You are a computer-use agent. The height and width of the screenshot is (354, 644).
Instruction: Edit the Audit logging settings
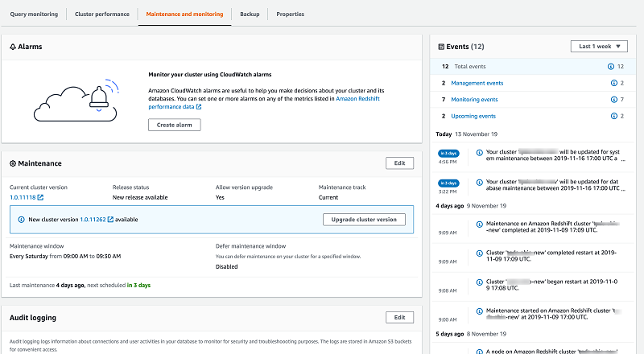[399, 318]
